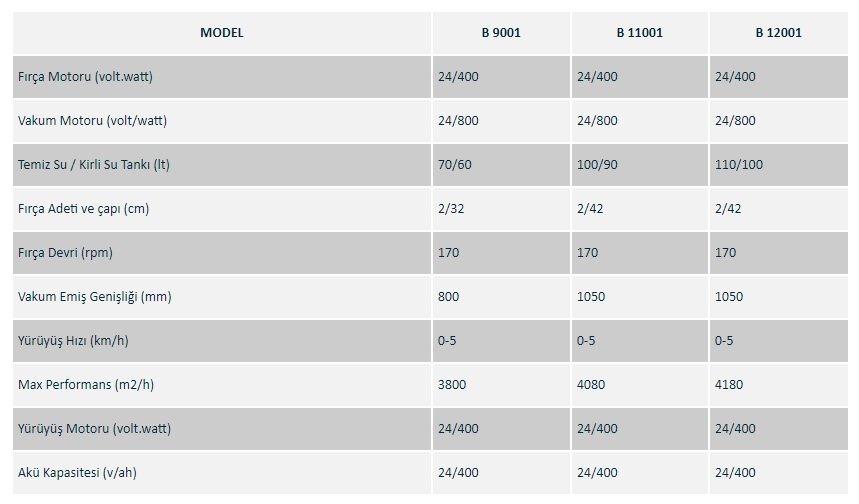Click the 2/32 brush value cell
The width and height of the screenshot is (859, 504).
(x=501, y=209)
